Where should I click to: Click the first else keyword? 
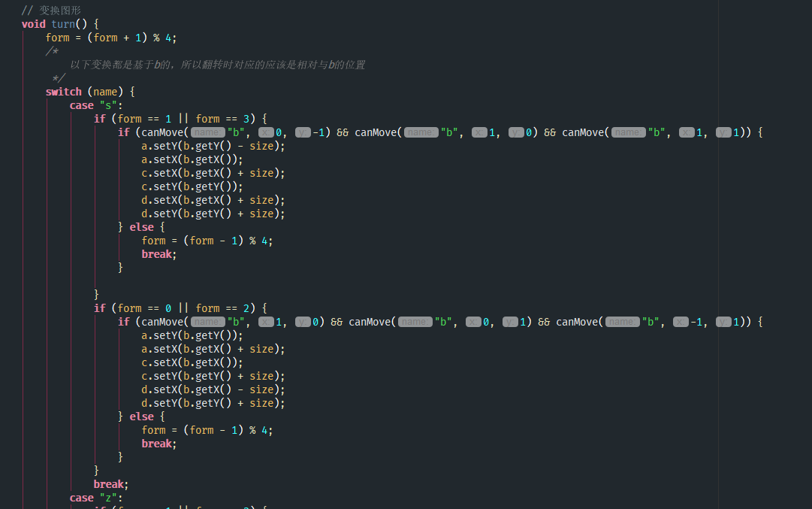pyautogui.click(x=141, y=227)
